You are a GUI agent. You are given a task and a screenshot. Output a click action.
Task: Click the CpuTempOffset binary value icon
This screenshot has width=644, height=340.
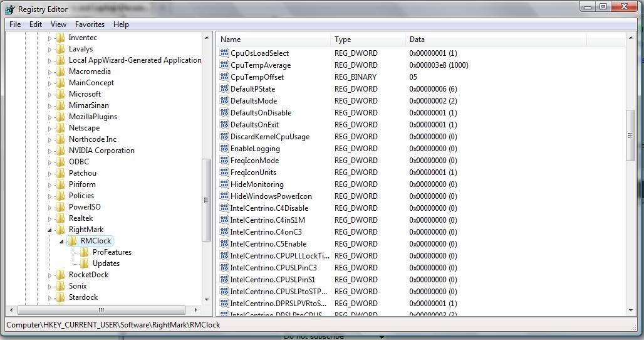click(x=224, y=77)
